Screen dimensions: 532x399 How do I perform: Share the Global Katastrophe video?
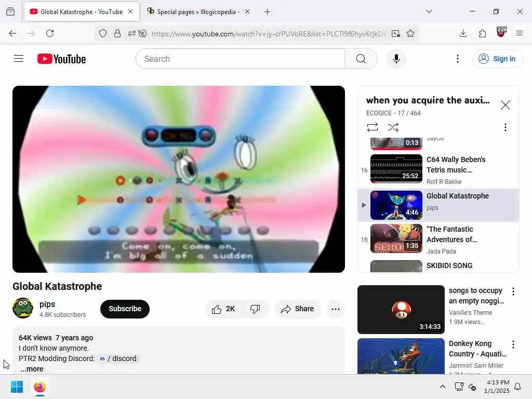[297, 309]
